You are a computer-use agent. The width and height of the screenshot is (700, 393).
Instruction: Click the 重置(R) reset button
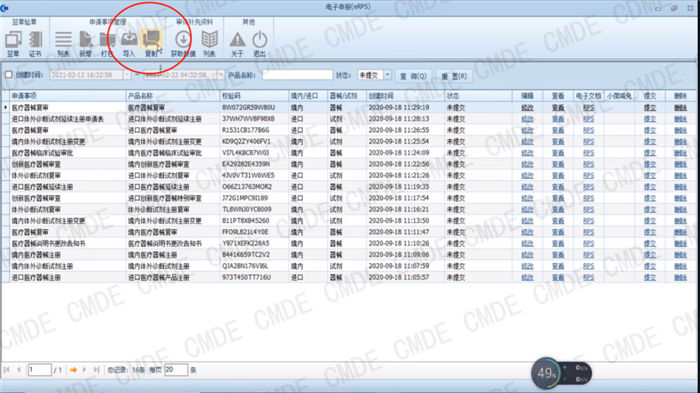point(454,75)
